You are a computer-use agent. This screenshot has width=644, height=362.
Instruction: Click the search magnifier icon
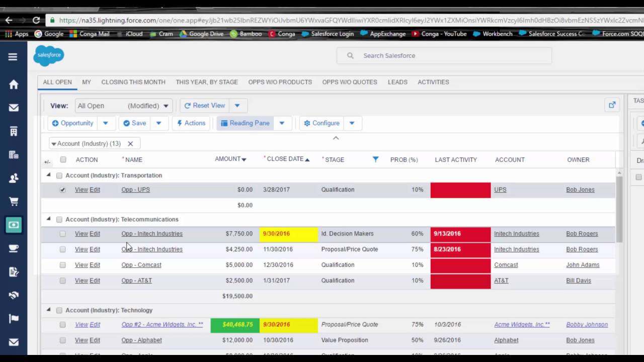(x=350, y=55)
